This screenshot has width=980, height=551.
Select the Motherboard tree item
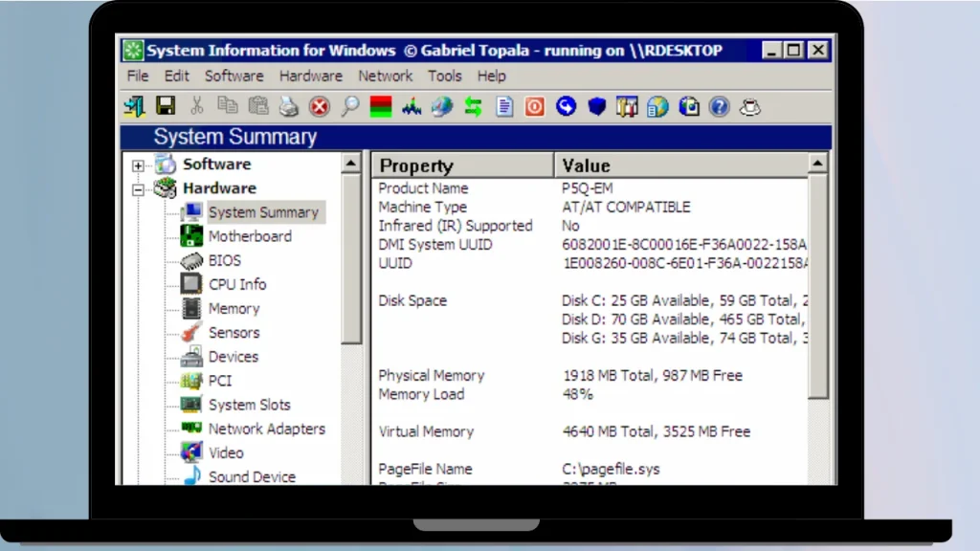coord(250,236)
